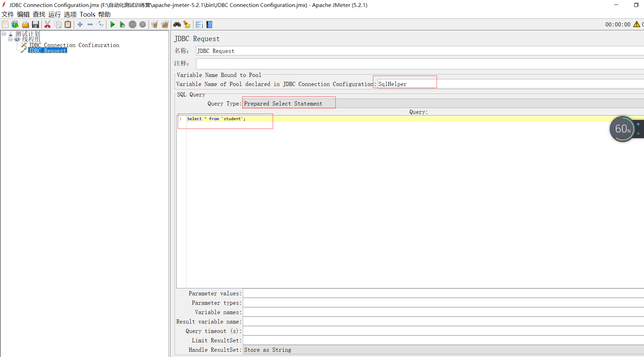Open the Query Type dropdown
This screenshot has width=644, height=357.
tap(443, 103)
